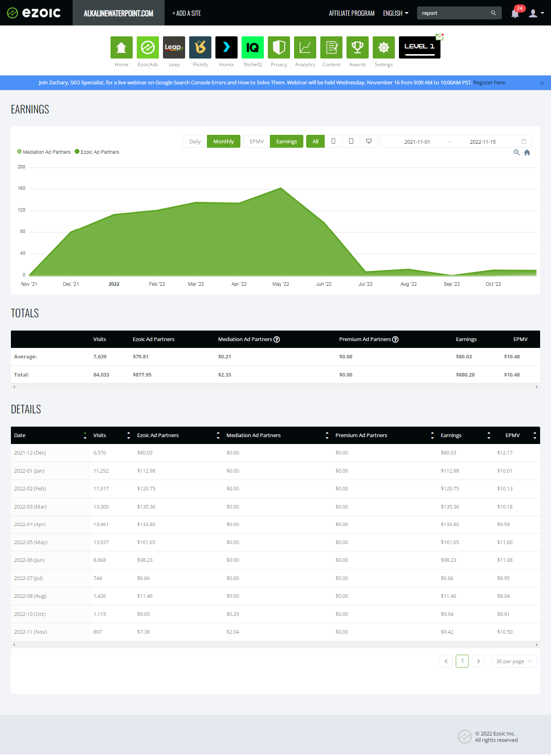551x756 pixels.
Task: Open the EzoicAds icon
Action: (148, 47)
